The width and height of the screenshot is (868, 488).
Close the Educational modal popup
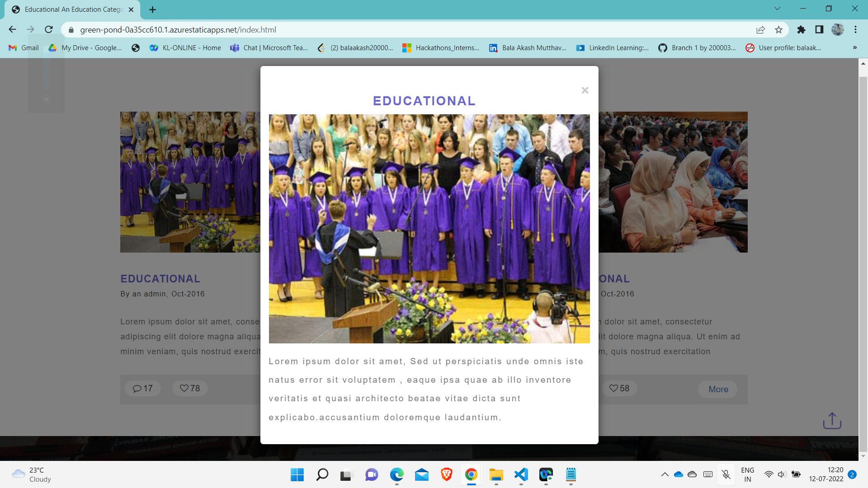tap(585, 90)
